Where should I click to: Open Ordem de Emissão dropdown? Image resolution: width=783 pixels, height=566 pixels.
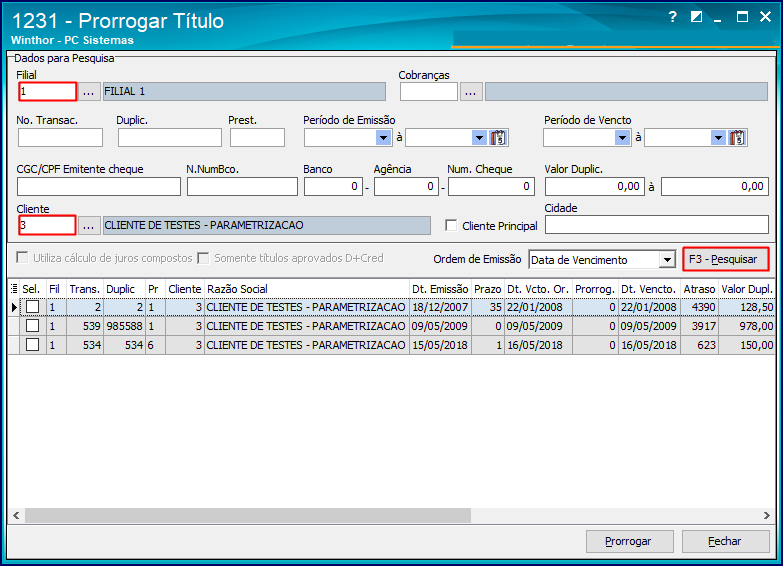click(667, 260)
